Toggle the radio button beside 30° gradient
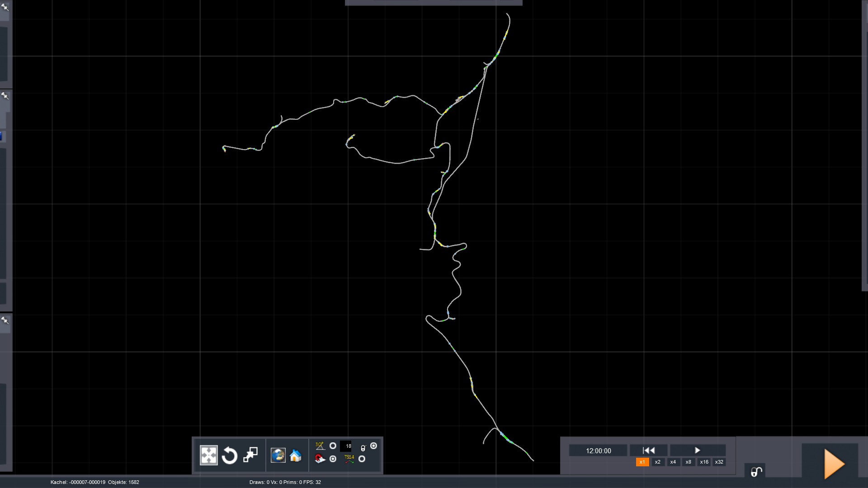Screen dimensions: 868x488 333,446
